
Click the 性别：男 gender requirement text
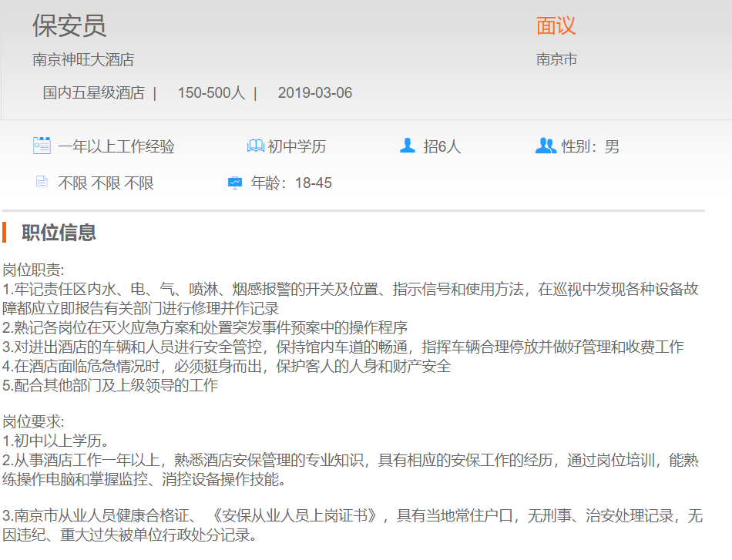point(590,146)
